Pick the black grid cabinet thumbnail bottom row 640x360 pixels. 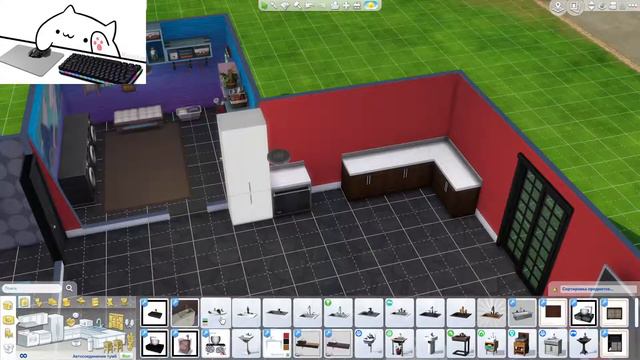pyautogui.click(x=614, y=343)
